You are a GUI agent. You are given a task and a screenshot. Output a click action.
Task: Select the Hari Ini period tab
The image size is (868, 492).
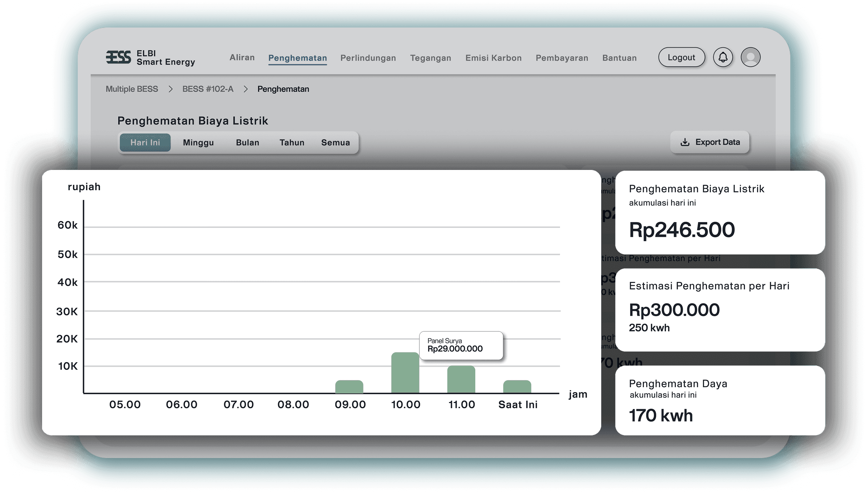[145, 142]
